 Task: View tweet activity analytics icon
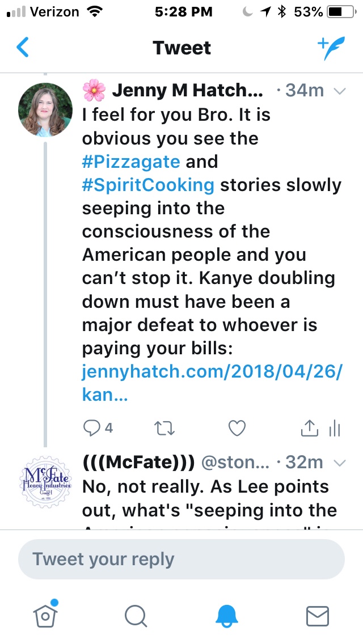pos(335,429)
